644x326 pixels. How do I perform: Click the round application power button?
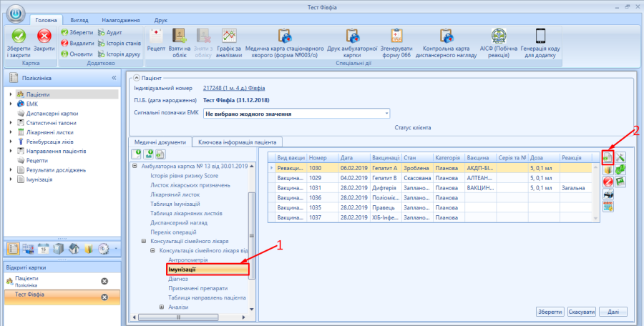(x=16, y=14)
